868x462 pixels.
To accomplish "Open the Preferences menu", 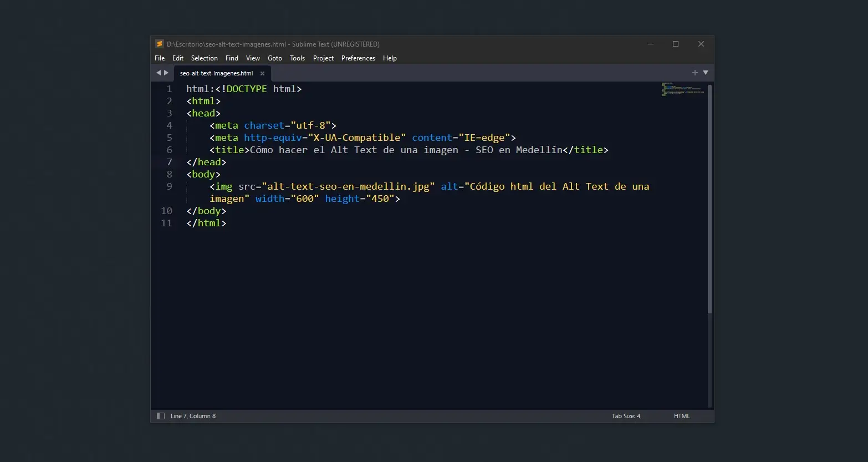I will tap(358, 58).
